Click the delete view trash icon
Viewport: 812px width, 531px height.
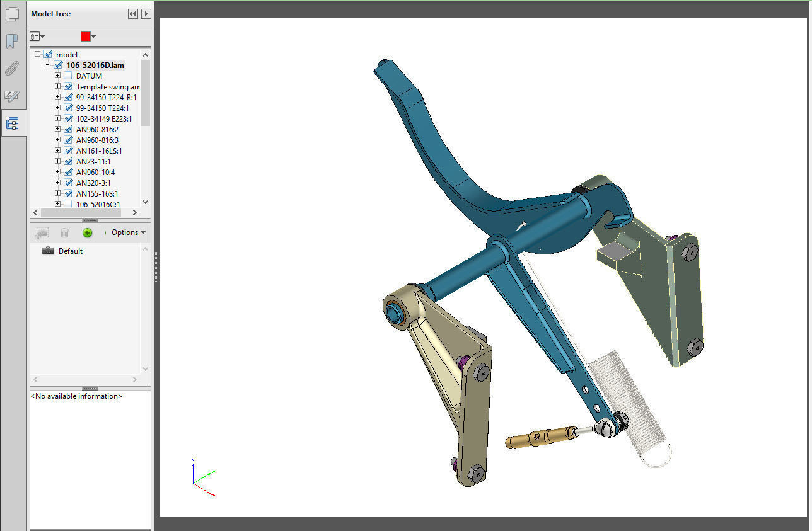pos(64,232)
